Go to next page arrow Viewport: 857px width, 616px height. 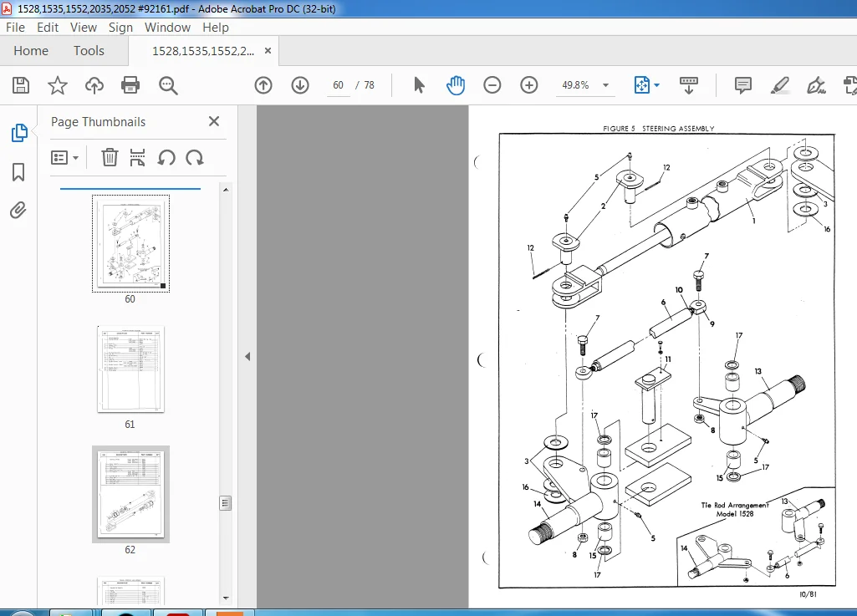coord(300,85)
